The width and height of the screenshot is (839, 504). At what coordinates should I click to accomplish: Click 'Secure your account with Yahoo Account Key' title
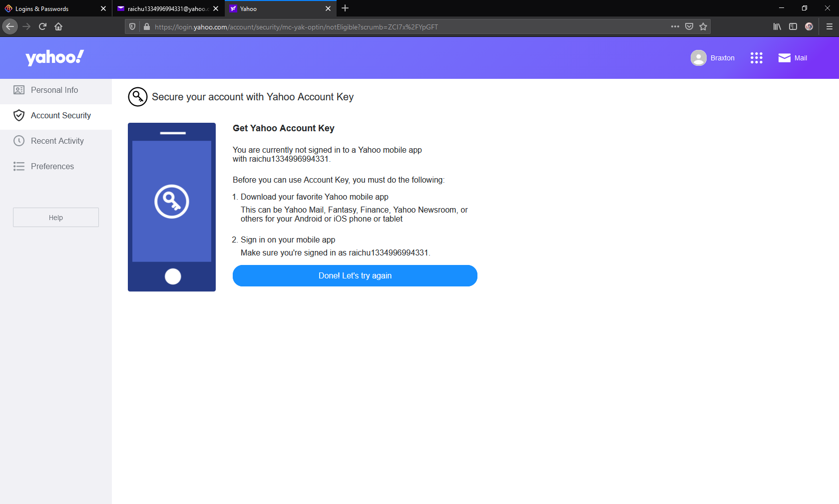pyautogui.click(x=253, y=97)
